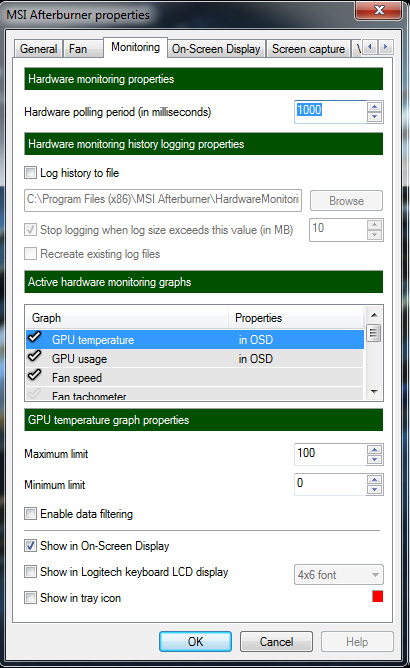
Task: Select the Monitoring tab
Action: pyautogui.click(x=135, y=47)
